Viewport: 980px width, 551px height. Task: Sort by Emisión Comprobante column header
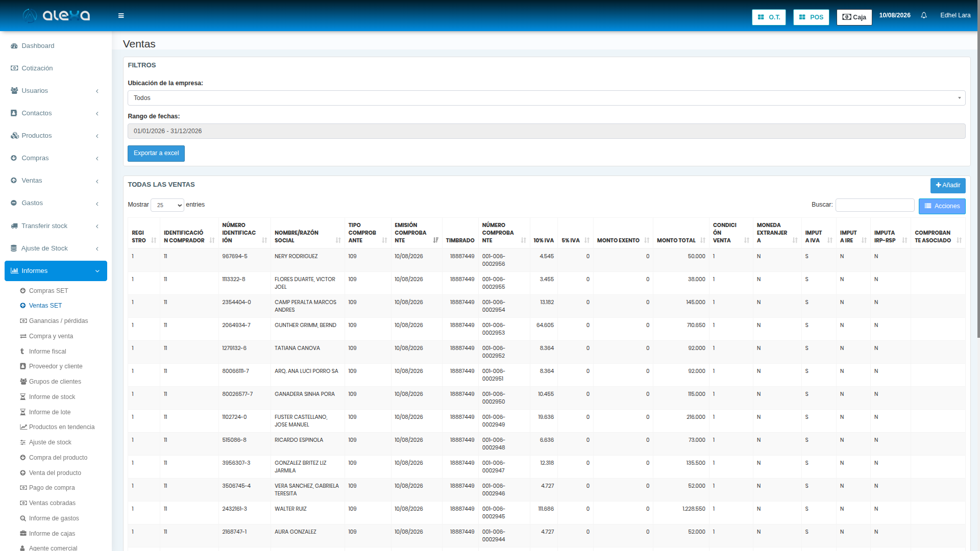pos(416,233)
